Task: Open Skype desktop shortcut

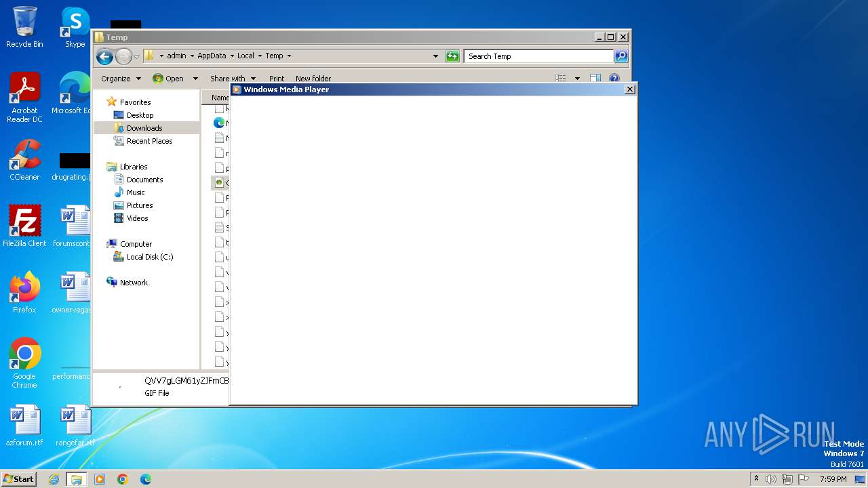Action: (x=75, y=28)
